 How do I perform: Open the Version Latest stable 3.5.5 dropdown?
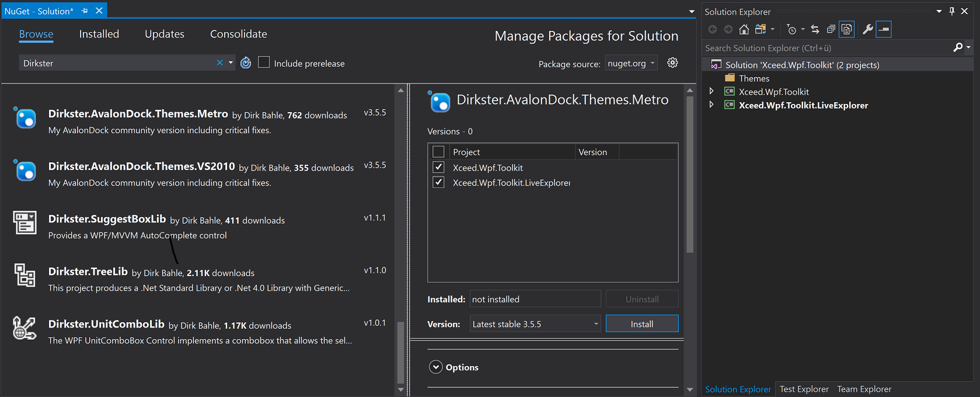tap(535, 323)
